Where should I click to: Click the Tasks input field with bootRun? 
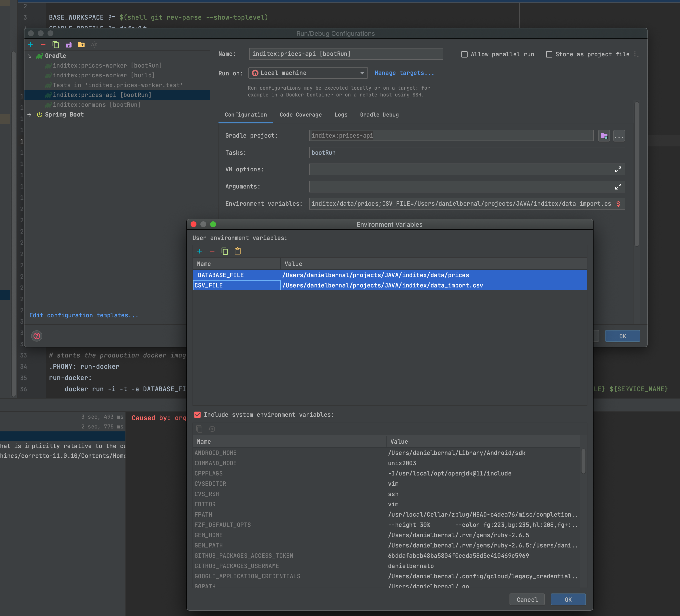coord(466,153)
